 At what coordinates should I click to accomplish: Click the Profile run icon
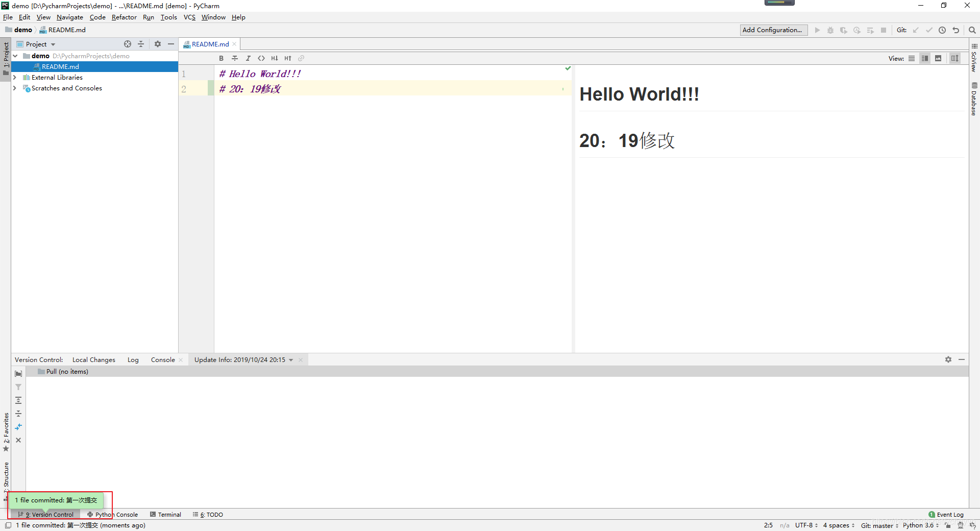pyautogui.click(x=857, y=30)
